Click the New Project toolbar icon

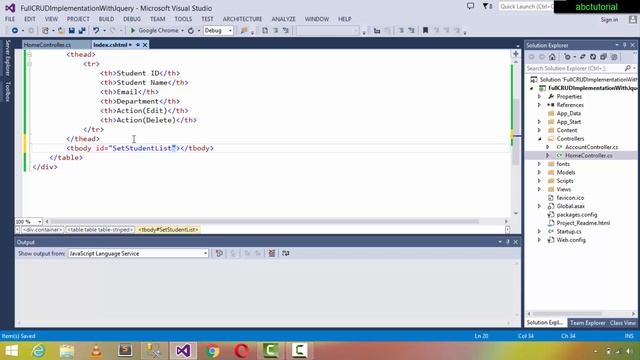(x=45, y=31)
